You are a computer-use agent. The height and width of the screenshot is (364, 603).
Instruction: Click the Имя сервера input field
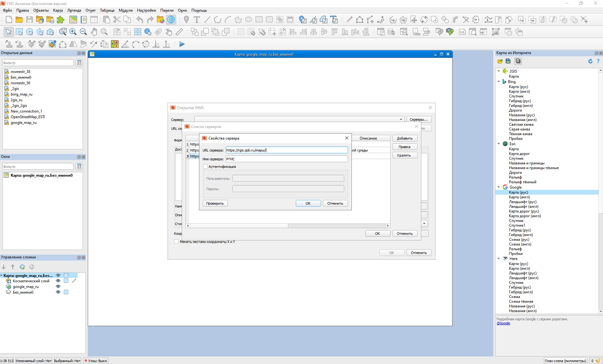[x=286, y=159]
